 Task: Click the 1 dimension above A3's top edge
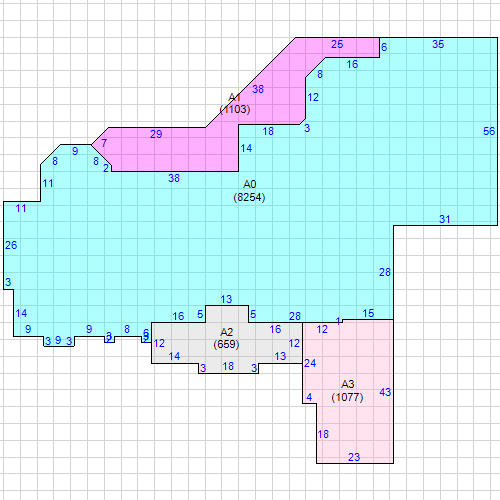338,321
